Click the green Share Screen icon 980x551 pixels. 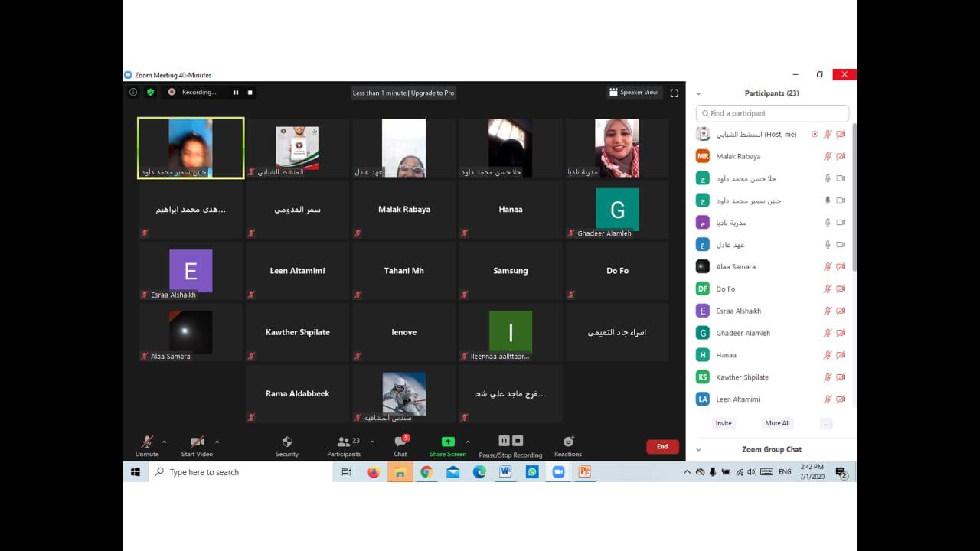click(448, 442)
